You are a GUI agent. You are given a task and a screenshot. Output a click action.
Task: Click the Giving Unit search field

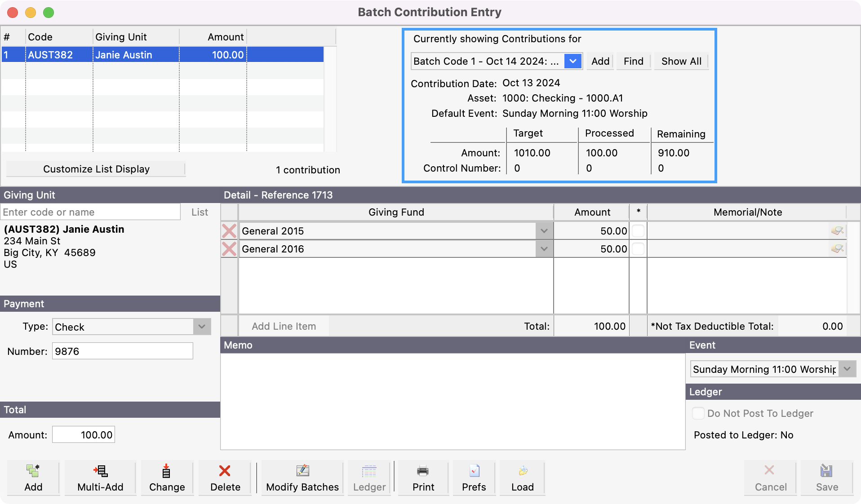point(90,212)
